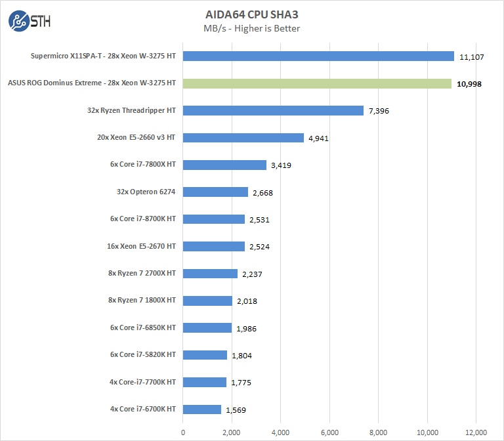Select the ASUS ROG Dominus Extreme label

tap(92, 83)
